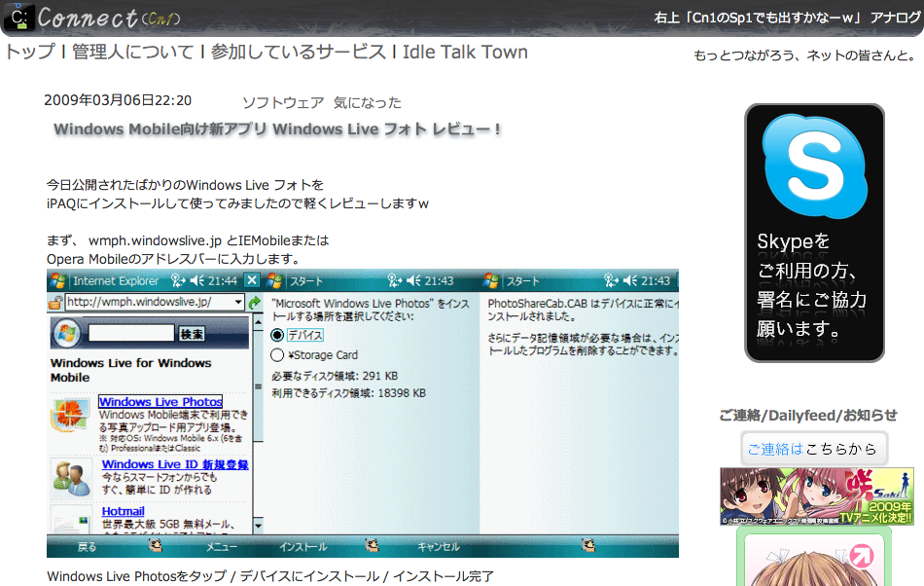This screenshot has width=924, height=586.
Task: Select the デバイス radio button
Action: pyautogui.click(x=277, y=335)
